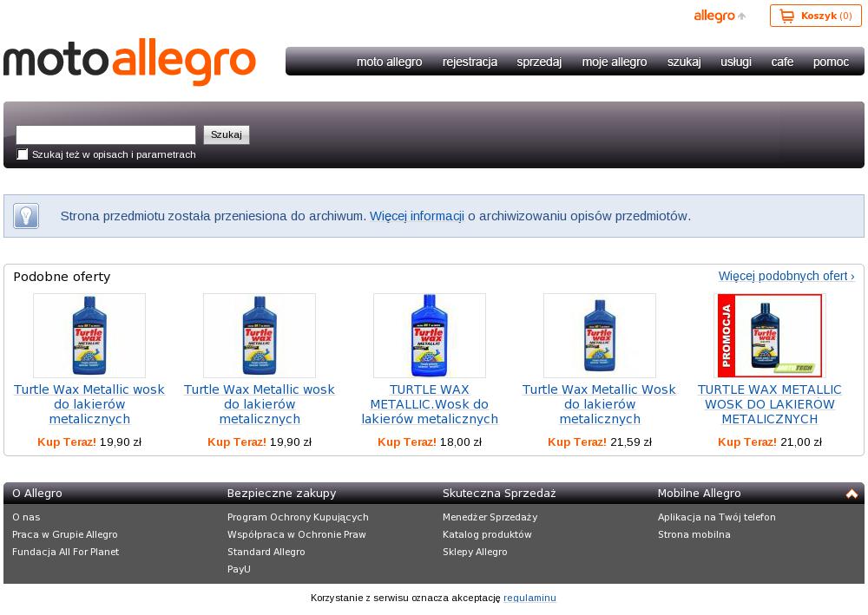Image resolution: width=868 pixels, height=615 pixels.
Task: Open 'Aplikacja na Twój telefon' link
Action: [716, 517]
